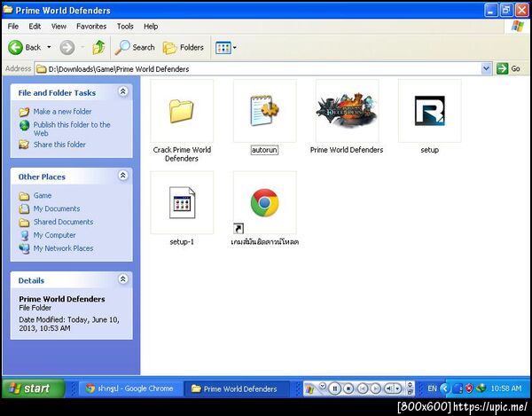Viewport: 532px width, 416px height.
Task: Show hidden tray icons arrow
Action: [x=445, y=389]
